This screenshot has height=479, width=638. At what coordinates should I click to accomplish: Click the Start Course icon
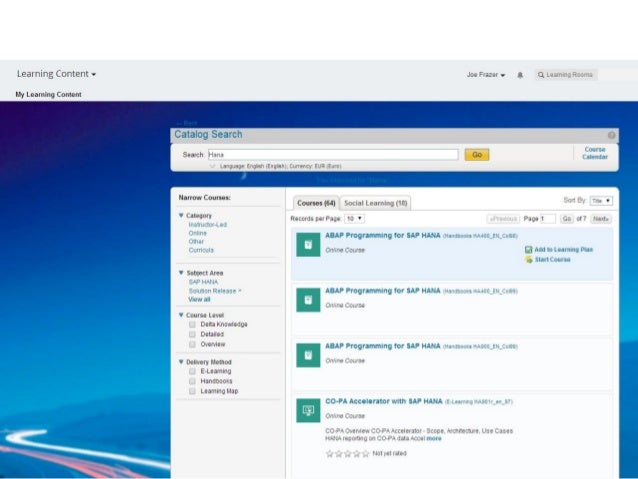[529, 260]
